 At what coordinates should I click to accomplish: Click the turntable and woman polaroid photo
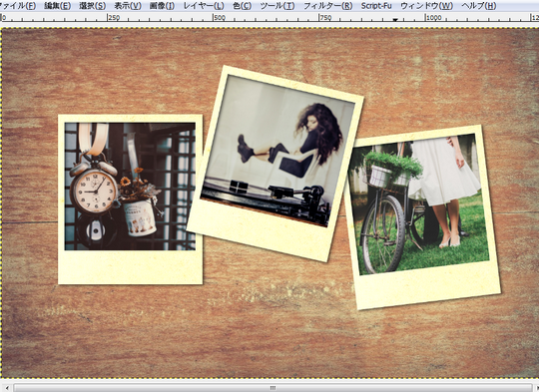coord(275,164)
